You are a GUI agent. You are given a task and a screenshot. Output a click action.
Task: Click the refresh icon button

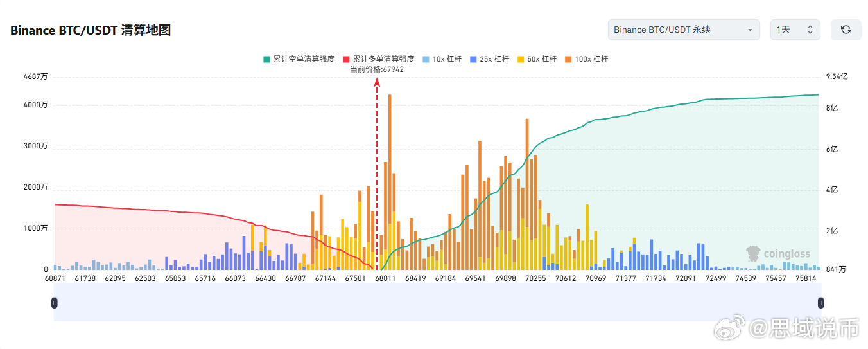pyautogui.click(x=846, y=30)
